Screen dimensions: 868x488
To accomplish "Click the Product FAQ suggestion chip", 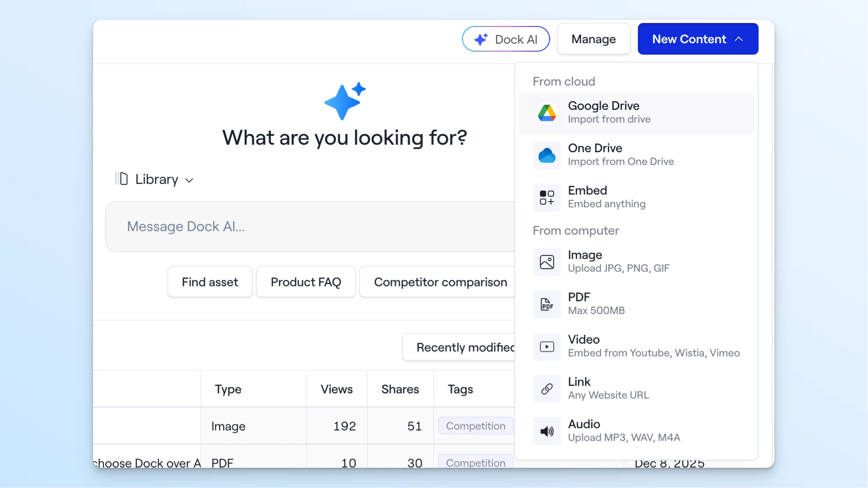I will tap(306, 282).
